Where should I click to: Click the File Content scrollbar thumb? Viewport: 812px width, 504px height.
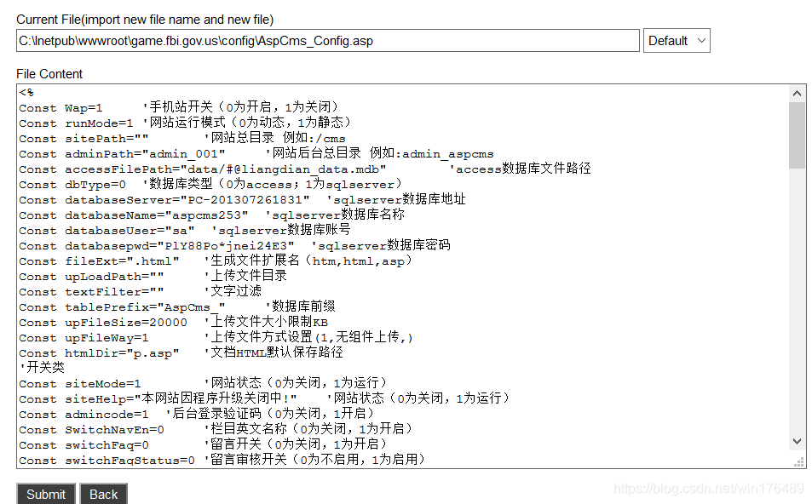pos(797,135)
